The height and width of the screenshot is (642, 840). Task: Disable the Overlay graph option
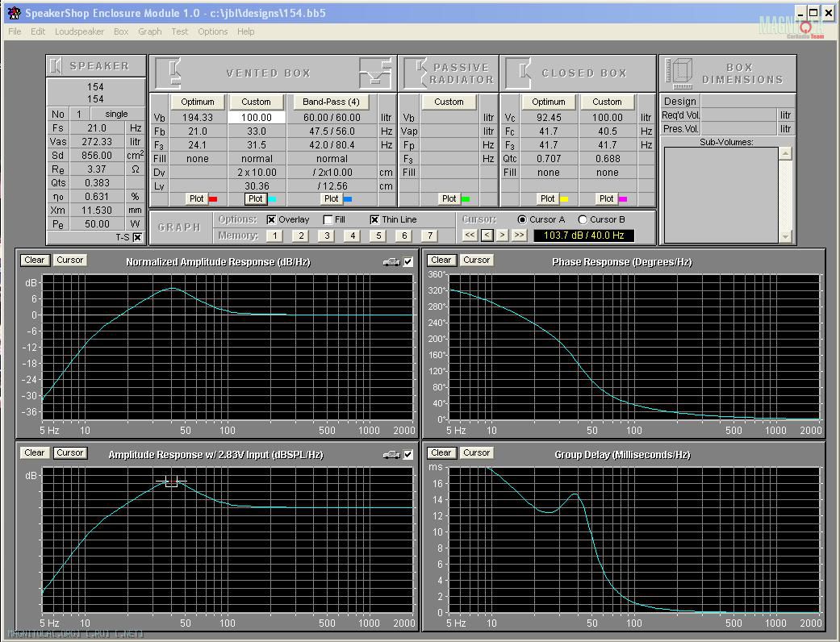pyautogui.click(x=272, y=219)
